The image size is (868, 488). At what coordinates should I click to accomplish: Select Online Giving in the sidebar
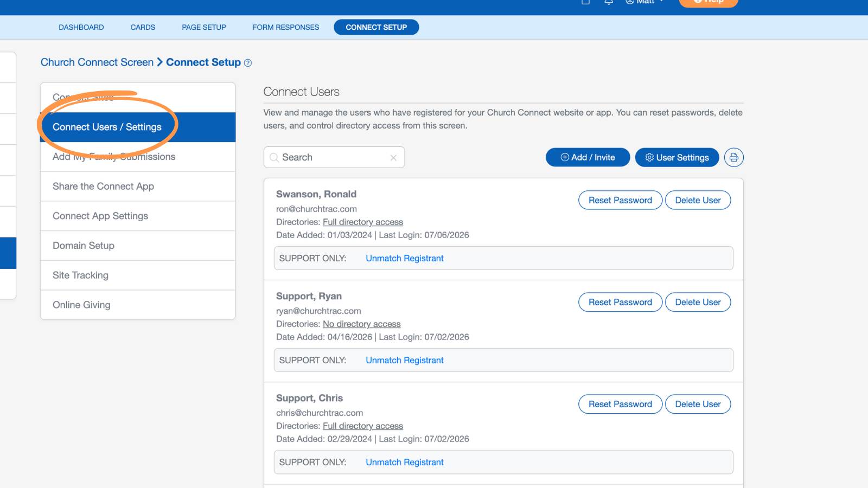pos(138,305)
